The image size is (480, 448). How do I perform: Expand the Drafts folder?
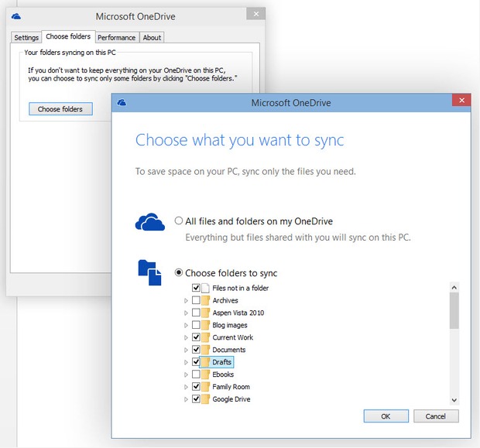(x=186, y=362)
